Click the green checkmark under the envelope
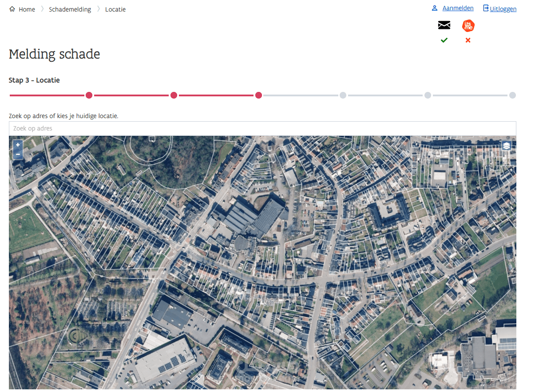Viewport: 535px width, 392px height. [444, 40]
